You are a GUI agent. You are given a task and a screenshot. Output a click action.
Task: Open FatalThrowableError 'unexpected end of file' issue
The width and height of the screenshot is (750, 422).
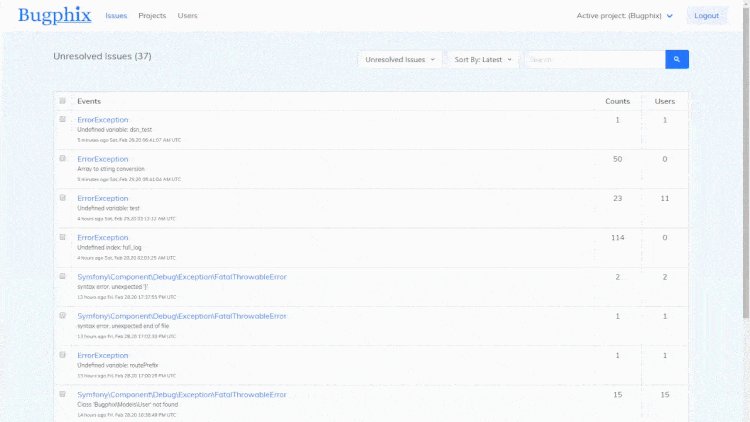click(182, 316)
